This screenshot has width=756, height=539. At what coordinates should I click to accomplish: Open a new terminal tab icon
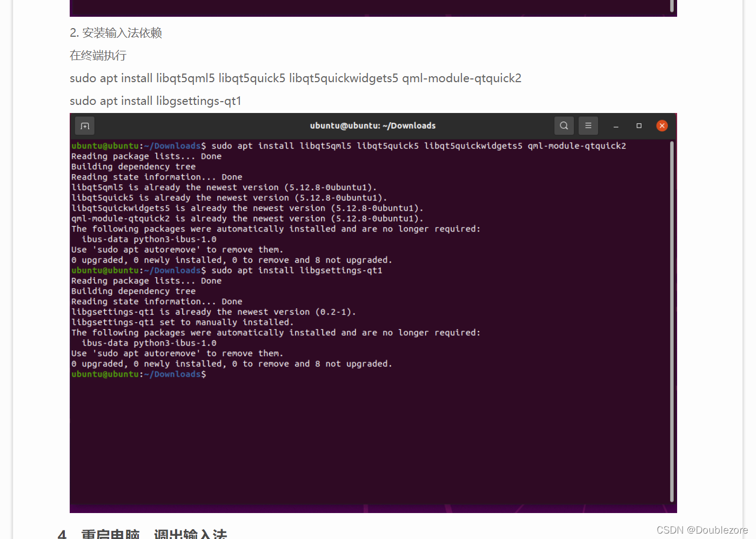point(85,126)
